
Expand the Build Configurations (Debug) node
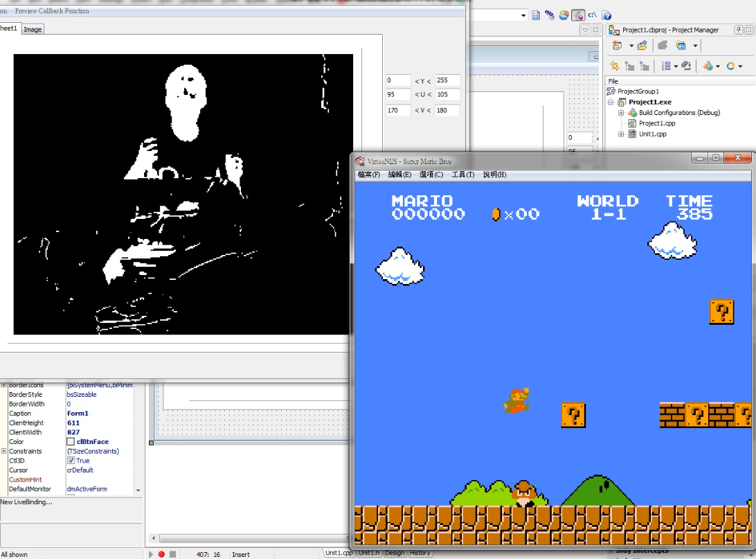point(621,113)
